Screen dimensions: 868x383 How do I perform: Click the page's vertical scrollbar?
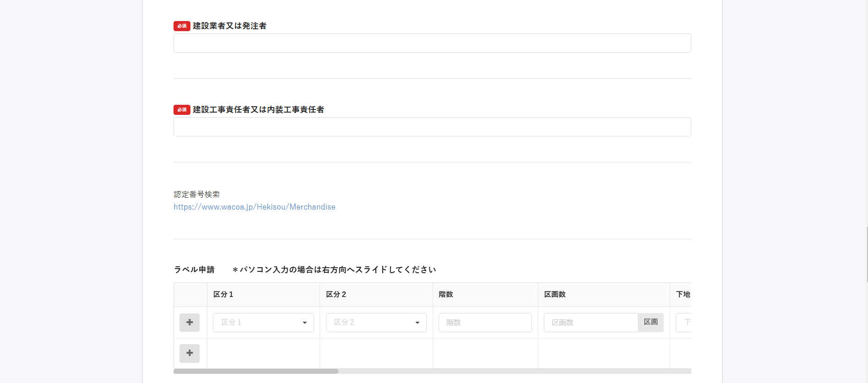click(867, 254)
